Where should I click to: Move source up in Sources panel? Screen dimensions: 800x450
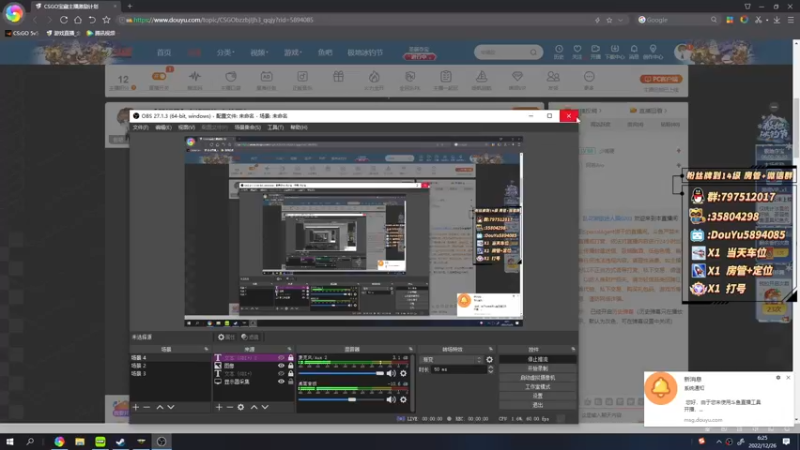tap(254, 407)
